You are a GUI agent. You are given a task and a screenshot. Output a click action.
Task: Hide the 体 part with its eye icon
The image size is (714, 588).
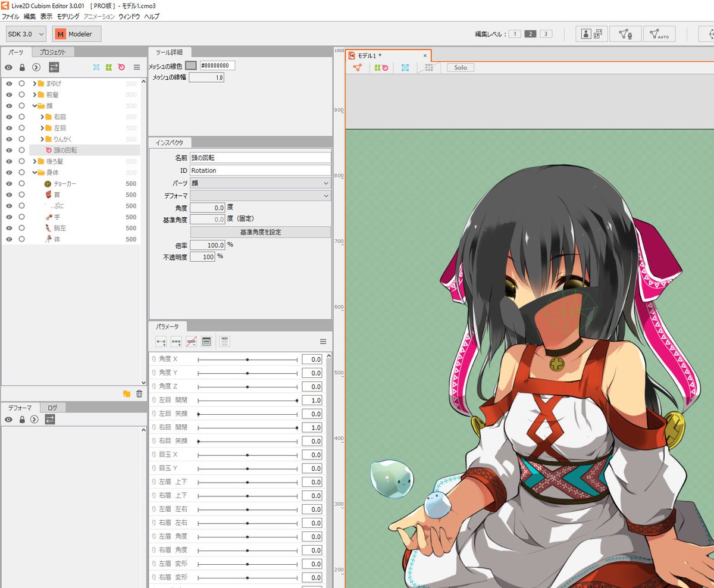coord(9,239)
